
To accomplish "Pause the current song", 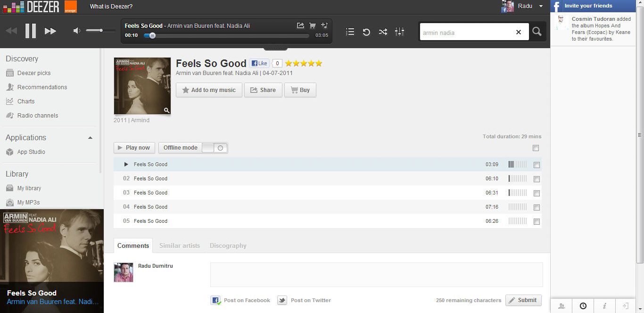I will coord(31,31).
